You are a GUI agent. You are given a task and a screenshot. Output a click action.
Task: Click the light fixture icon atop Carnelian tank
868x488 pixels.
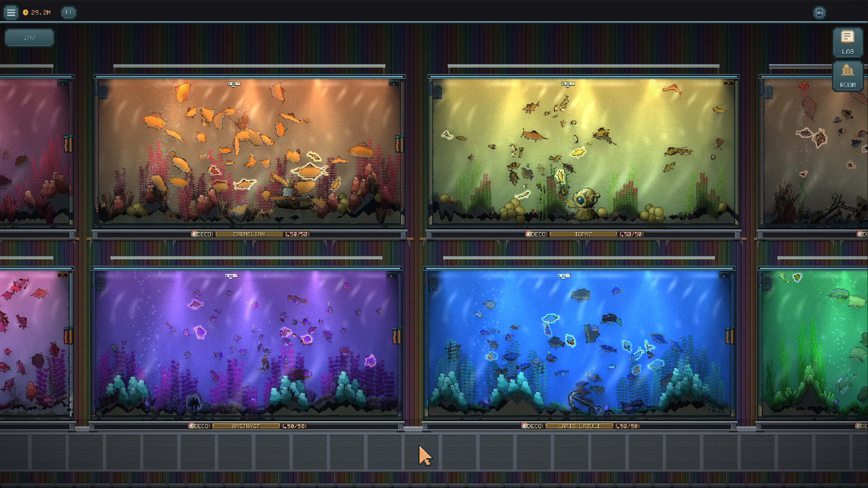(234, 84)
